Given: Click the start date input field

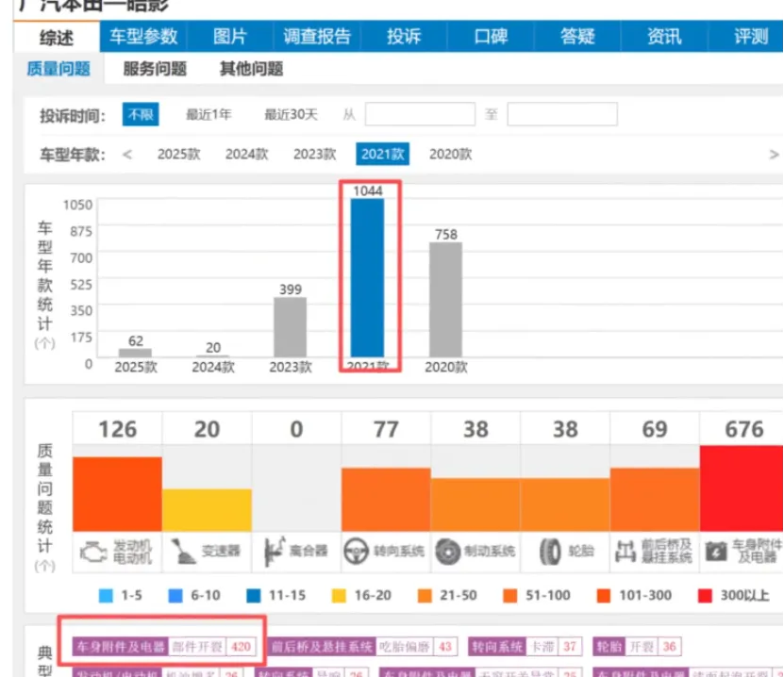Looking at the screenshot, I should (420, 114).
